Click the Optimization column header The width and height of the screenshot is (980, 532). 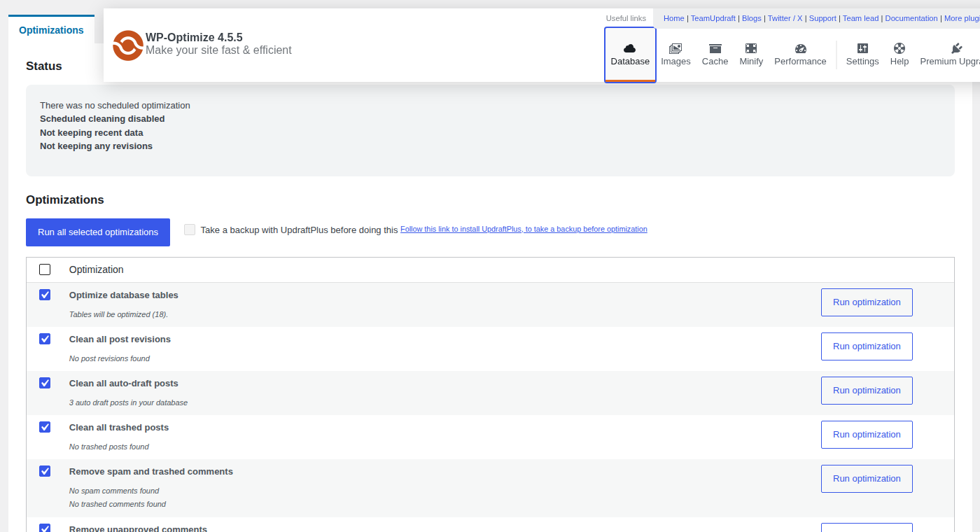coord(96,269)
